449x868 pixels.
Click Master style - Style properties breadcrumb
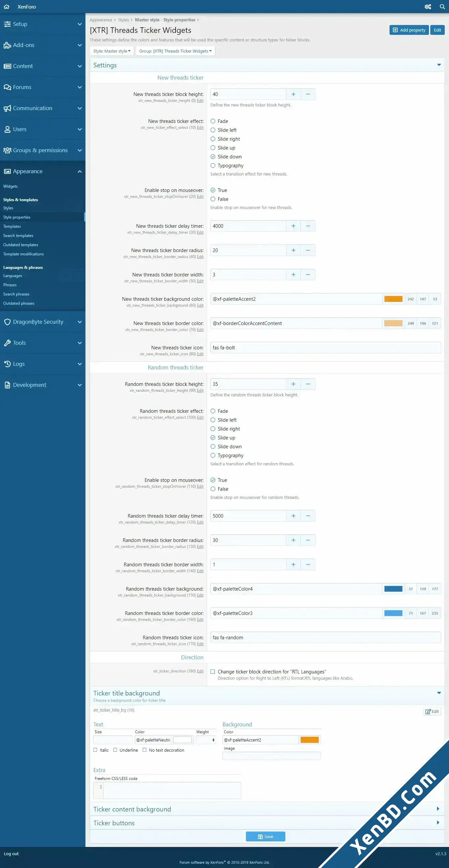pyautogui.click(x=165, y=20)
